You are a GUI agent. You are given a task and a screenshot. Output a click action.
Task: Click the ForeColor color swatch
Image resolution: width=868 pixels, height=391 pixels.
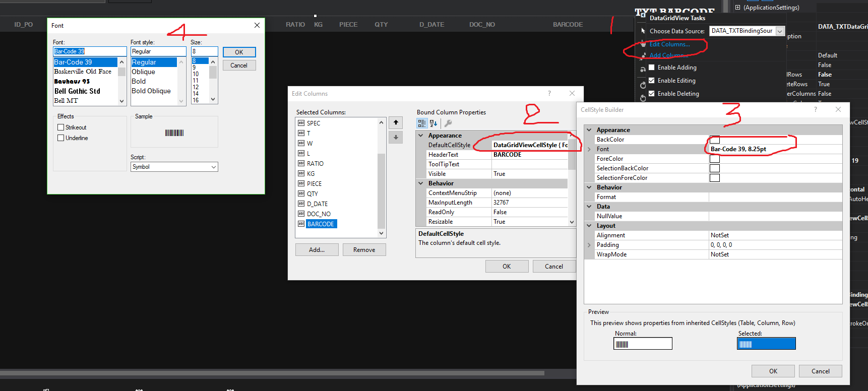[714, 159]
